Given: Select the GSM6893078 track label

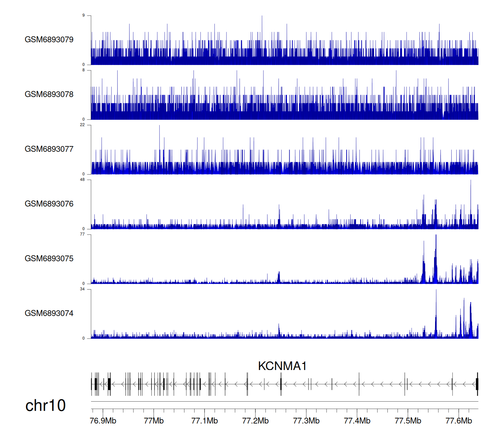Looking at the screenshot, I should [49, 95].
